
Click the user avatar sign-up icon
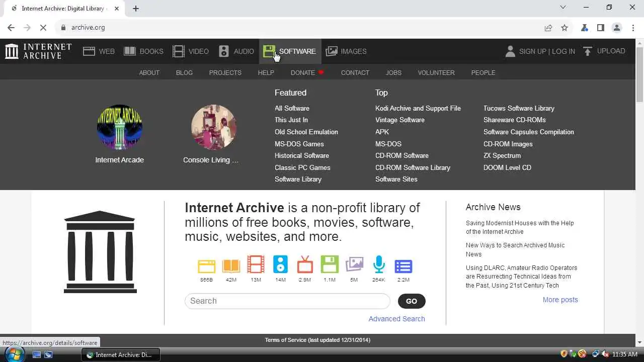coord(510,51)
